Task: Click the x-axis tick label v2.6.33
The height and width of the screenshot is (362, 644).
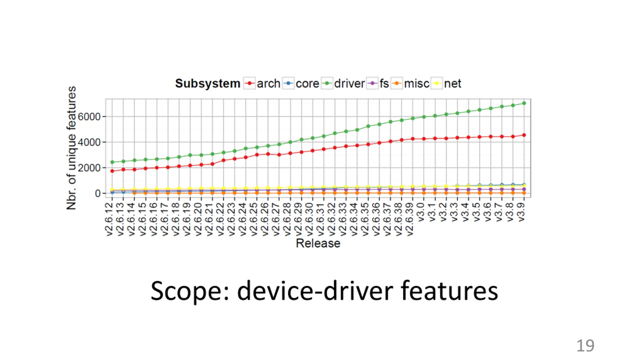Action: (343, 219)
